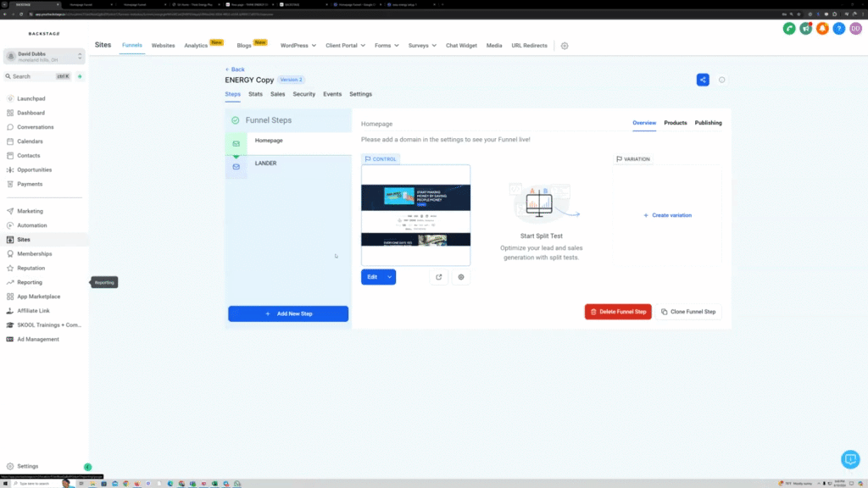Select the funnel Stats tab
This screenshot has height=488, width=868.
(255, 94)
